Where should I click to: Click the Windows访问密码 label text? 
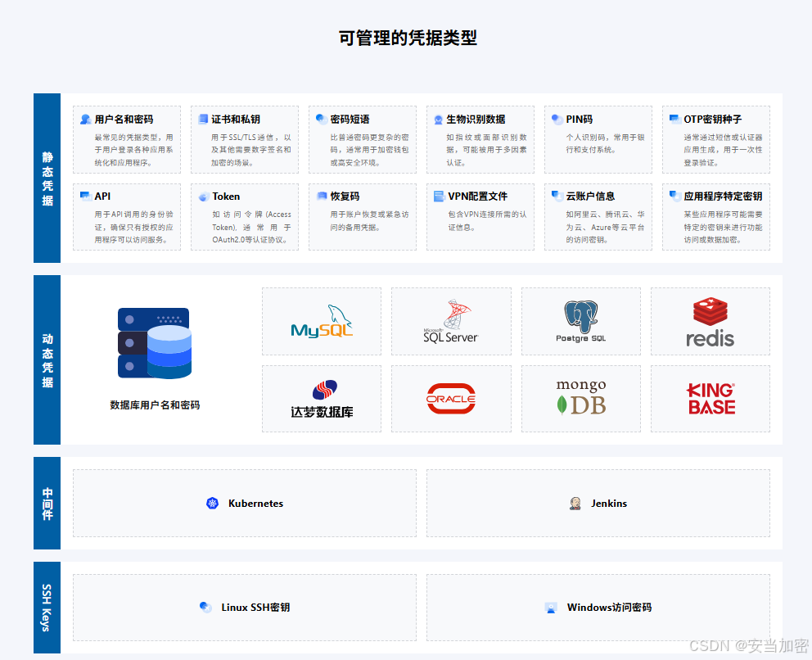[609, 607]
